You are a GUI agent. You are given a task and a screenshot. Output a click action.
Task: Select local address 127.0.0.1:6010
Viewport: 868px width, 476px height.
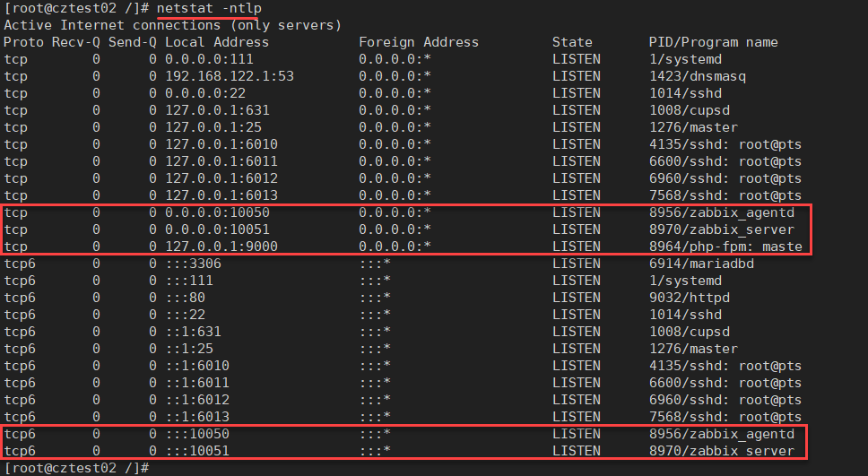221,144
